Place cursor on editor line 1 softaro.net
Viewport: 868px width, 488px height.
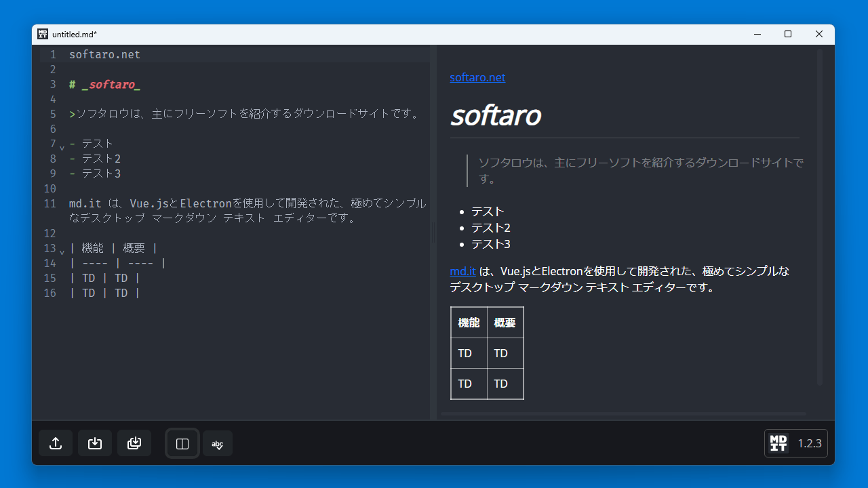pos(104,54)
